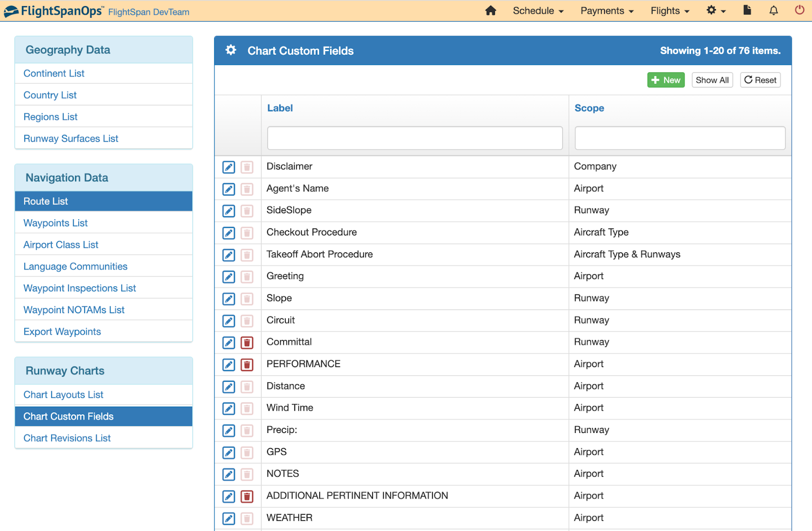Click the power/logout icon
The width and height of the screenshot is (812, 531).
799,10
